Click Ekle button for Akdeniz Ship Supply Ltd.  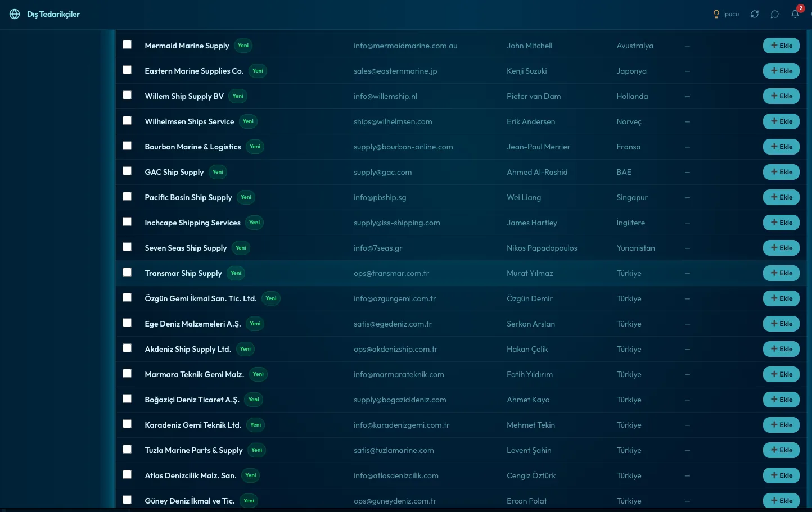coord(781,349)
